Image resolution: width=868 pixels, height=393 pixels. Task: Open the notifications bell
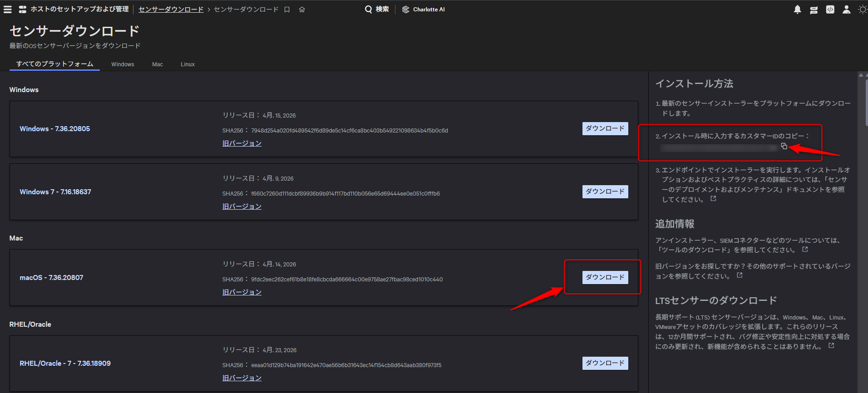tap(797, 10)
